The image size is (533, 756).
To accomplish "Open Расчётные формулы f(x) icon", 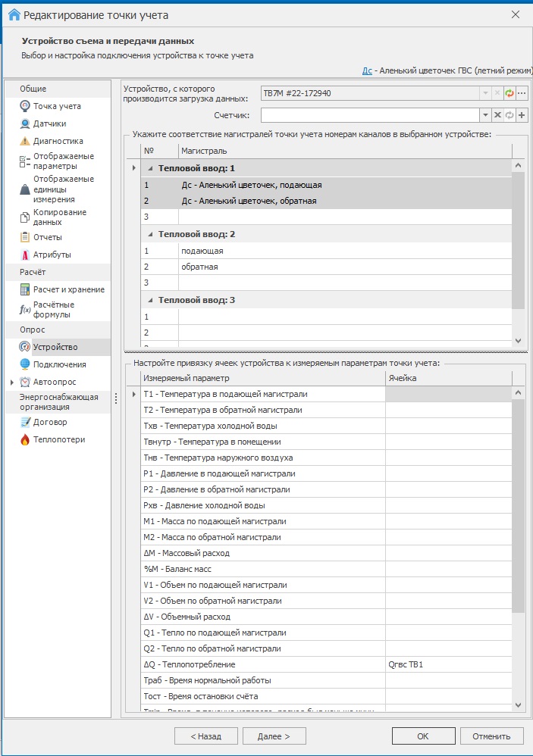I will click(24, 310).
